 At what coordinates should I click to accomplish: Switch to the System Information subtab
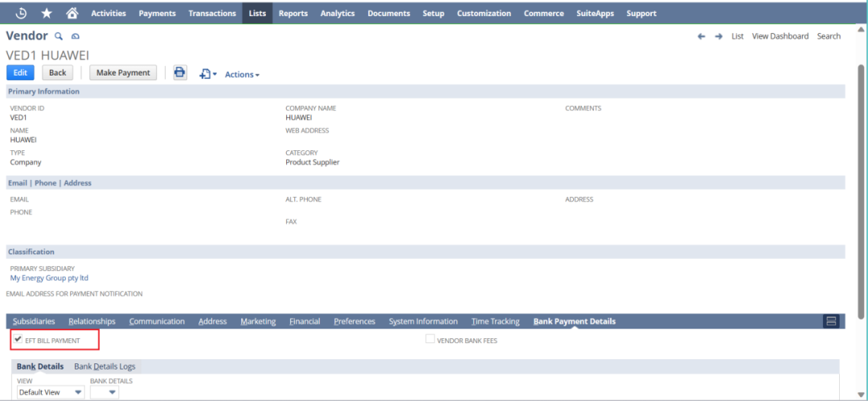(x=423, y=321)
